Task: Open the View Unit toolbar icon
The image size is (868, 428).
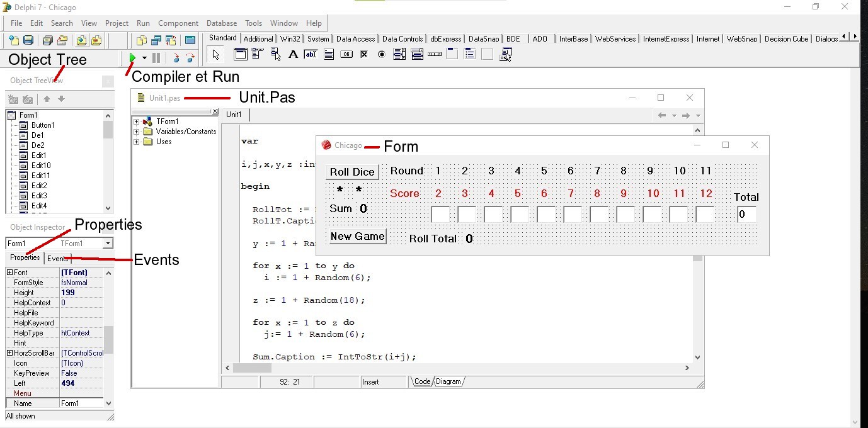Action: (142, 40)
